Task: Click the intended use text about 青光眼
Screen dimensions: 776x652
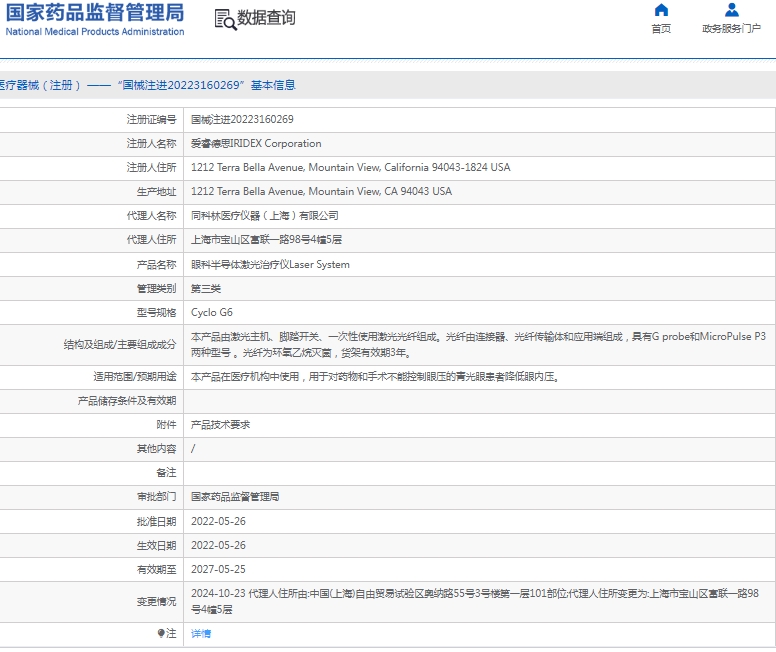Action: coord(375,377)
